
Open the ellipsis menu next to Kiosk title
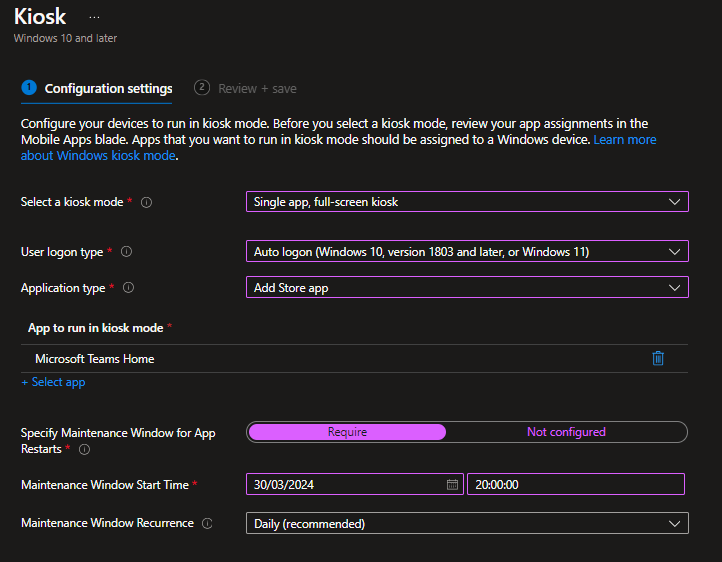point(94,18)
